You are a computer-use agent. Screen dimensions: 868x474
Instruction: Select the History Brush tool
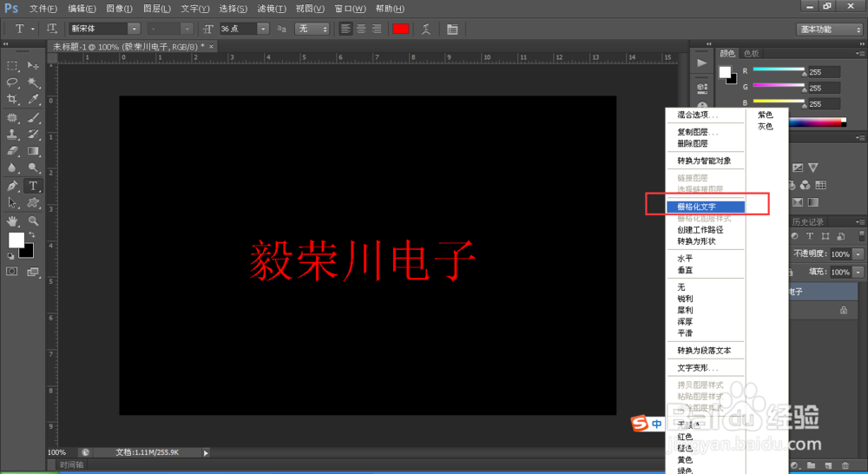(x=33, y=134)
